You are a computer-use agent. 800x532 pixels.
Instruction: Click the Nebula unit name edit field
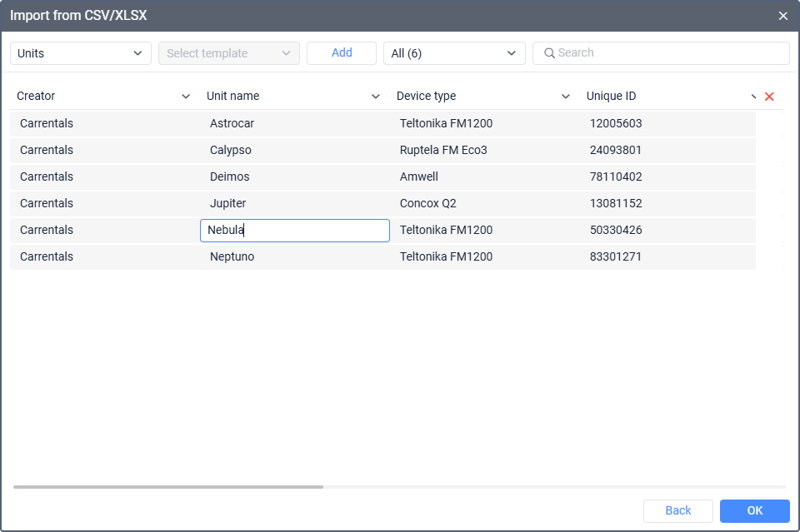(295, 231)
